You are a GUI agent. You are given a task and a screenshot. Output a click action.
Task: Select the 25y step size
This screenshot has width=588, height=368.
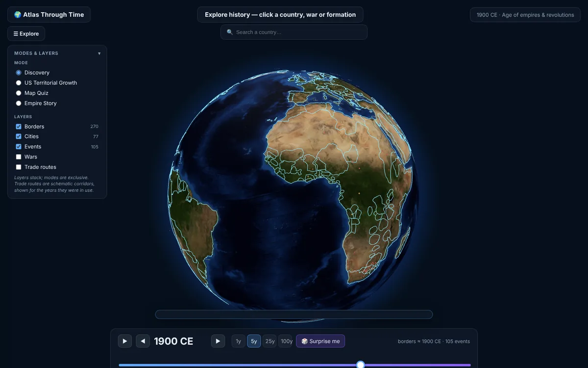tap(269, 341)
